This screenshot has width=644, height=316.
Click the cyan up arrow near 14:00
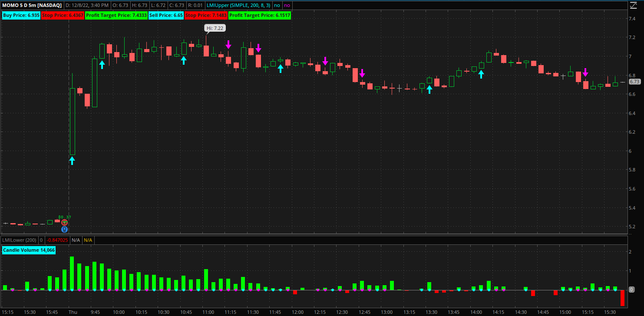pyautogui.click(x=480, y=74)
